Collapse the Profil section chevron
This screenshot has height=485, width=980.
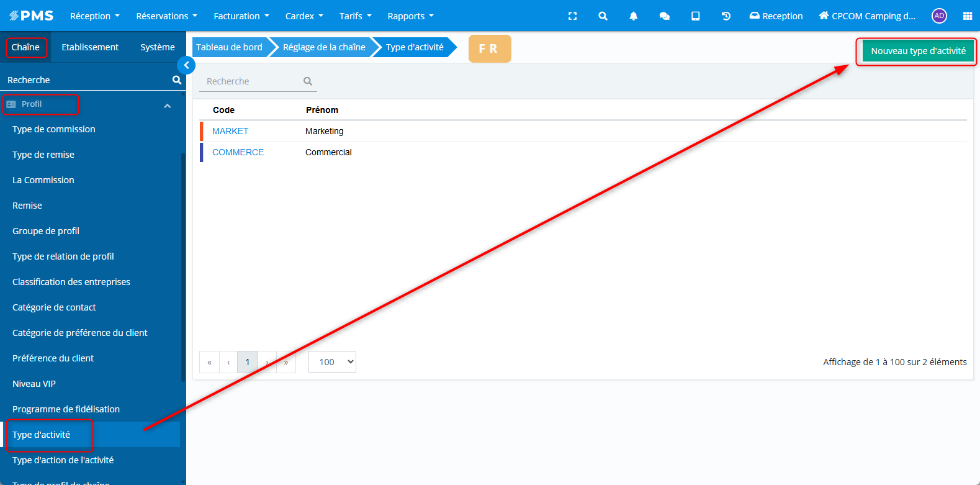167,106
